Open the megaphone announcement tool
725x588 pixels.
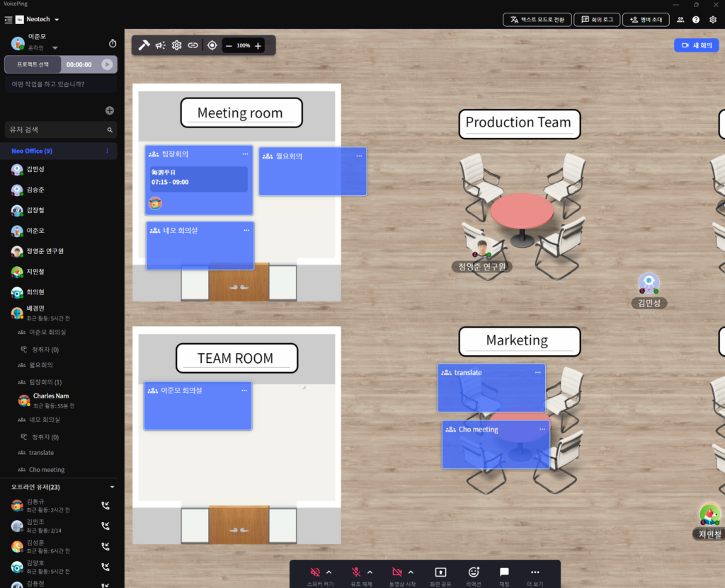(160, 45)
